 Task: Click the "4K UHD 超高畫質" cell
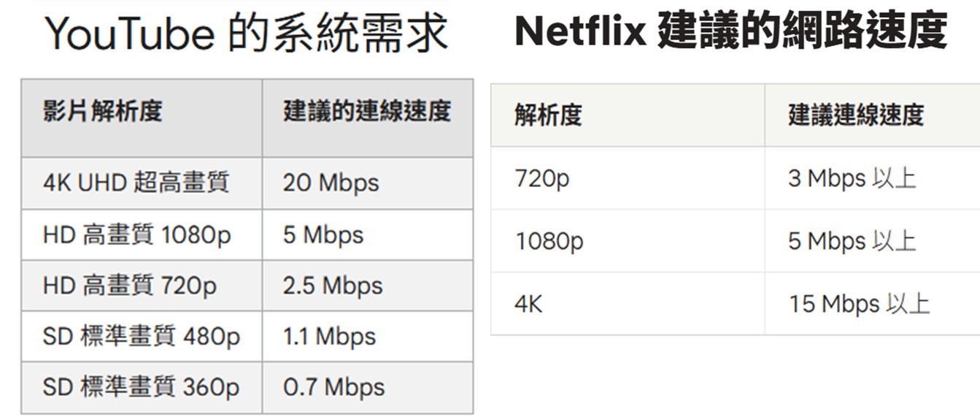[x=136, y=183]
